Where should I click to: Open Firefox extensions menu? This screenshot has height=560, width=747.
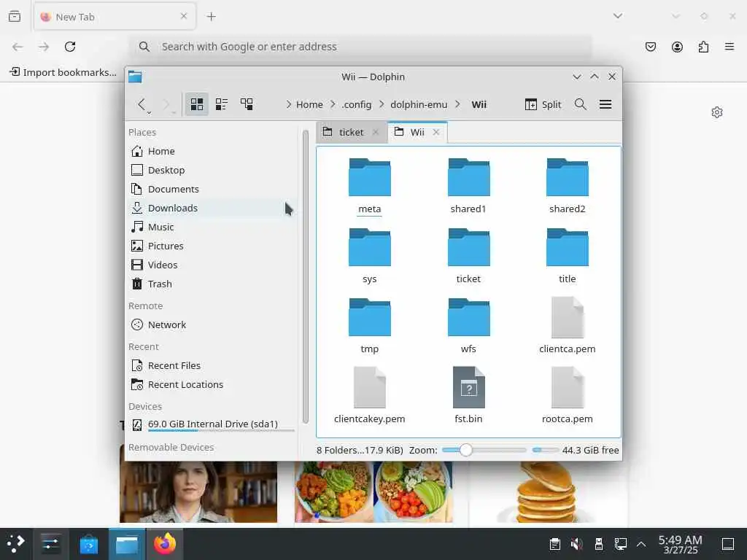(703, 47)
